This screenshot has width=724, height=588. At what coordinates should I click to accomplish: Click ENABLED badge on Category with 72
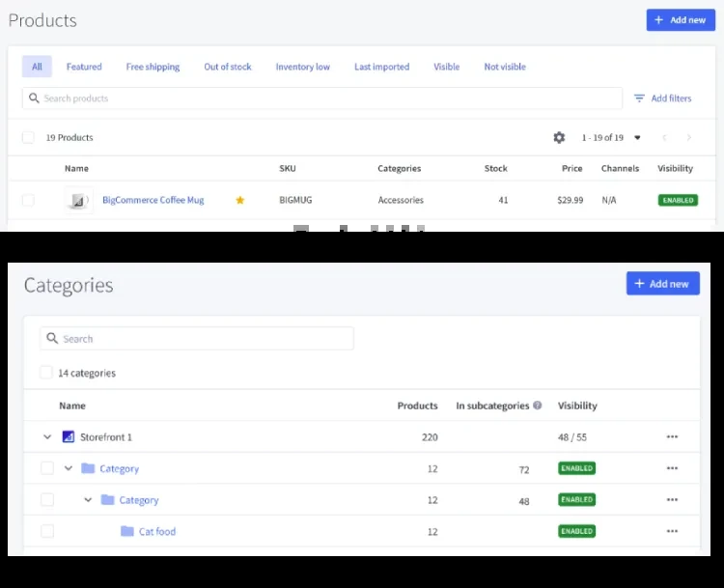[576, 468]
